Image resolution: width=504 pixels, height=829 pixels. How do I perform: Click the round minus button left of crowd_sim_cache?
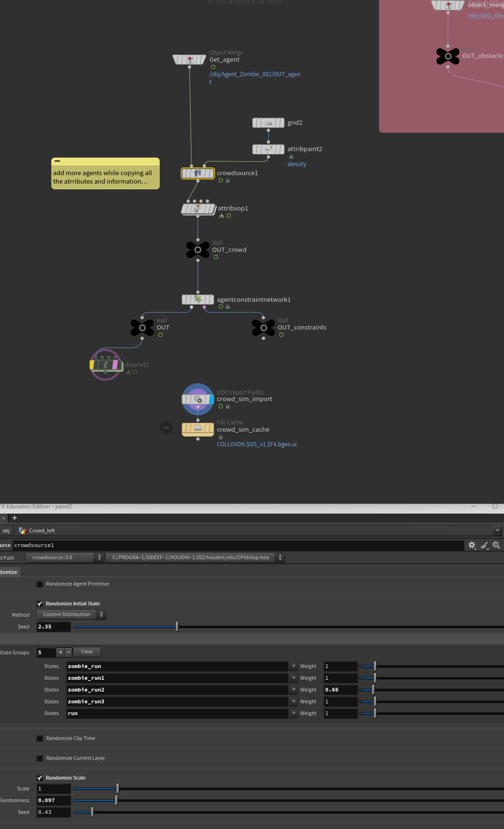click(166, 428)
